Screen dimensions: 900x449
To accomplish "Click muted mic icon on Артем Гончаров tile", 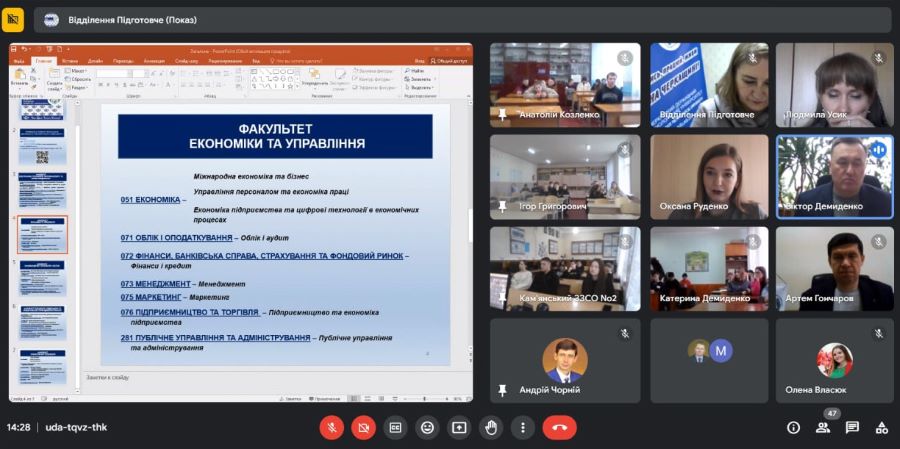I will (878, 242).
